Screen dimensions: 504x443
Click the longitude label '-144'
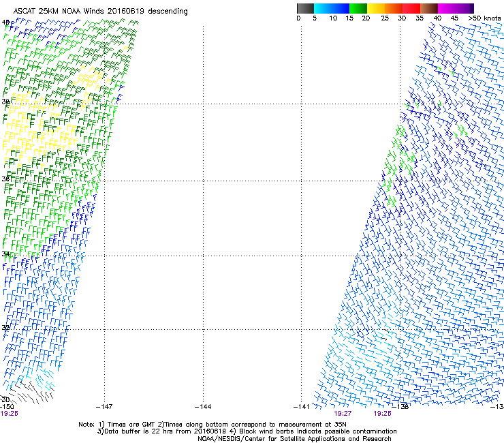click(x=203, y=407)
